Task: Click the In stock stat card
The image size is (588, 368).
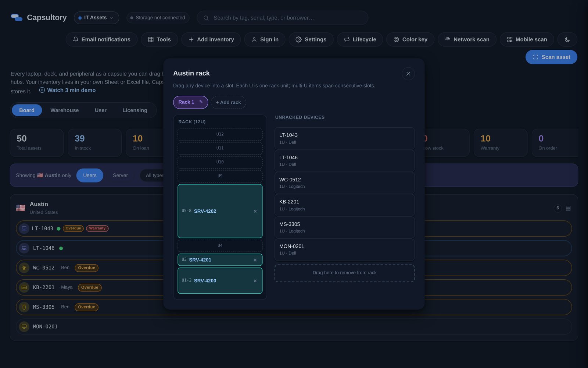Action: coord(94,143)
